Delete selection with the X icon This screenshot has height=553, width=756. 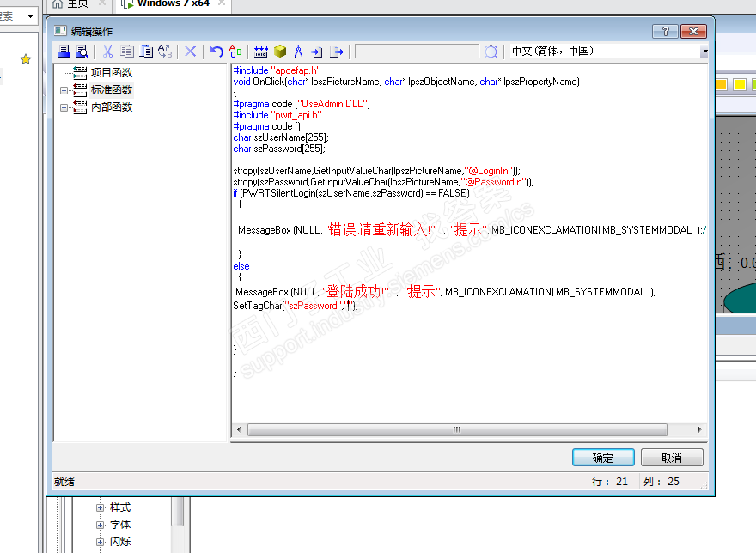tap(191, 52)
